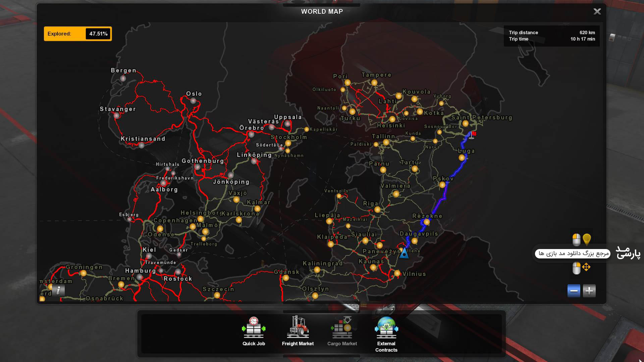Select the Vilnius city marker
The height and width of the screenshot is (362, 644).
[x=397, y=274]
